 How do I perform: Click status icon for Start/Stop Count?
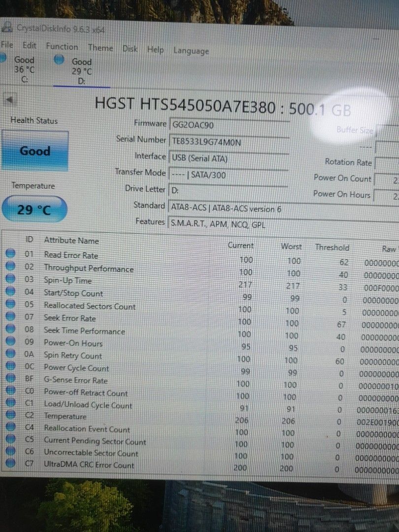pos(10,291)
